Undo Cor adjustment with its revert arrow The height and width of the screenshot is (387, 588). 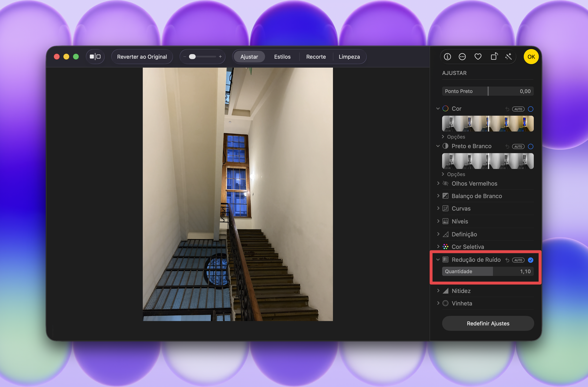click(507, 109)
